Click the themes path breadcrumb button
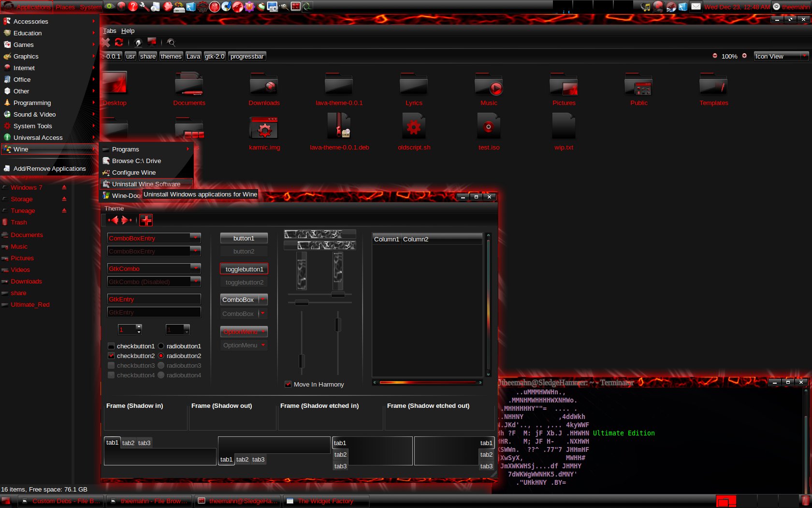 pyautogui.click(x=171, y=56)
